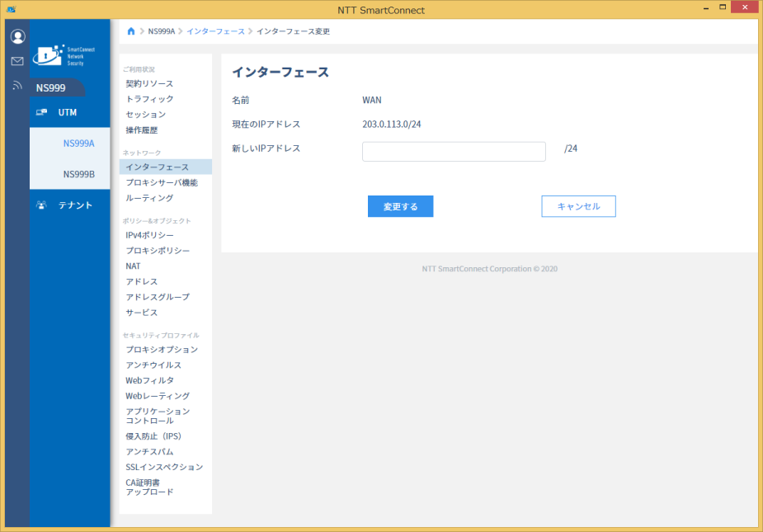Click the /24 subnet suffix text
The image size is (763, 532).
click(571, 148)
